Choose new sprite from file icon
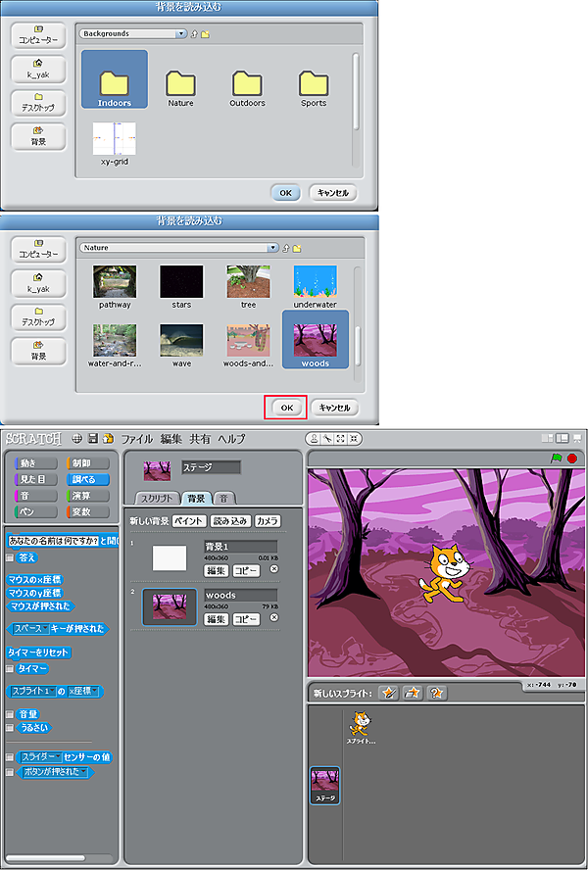Screen dimensions: 588x870 (x=413, y=694)
